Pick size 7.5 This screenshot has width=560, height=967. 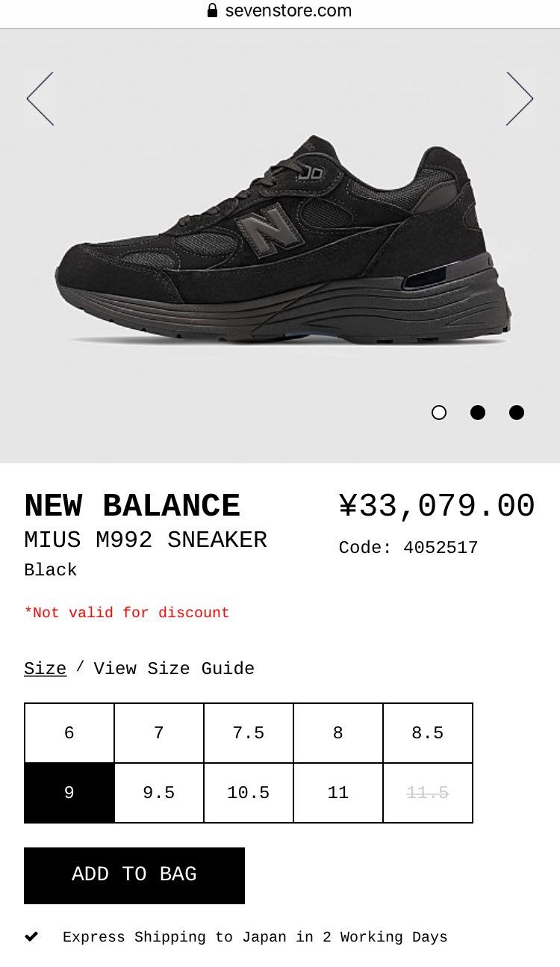point(249,733)
